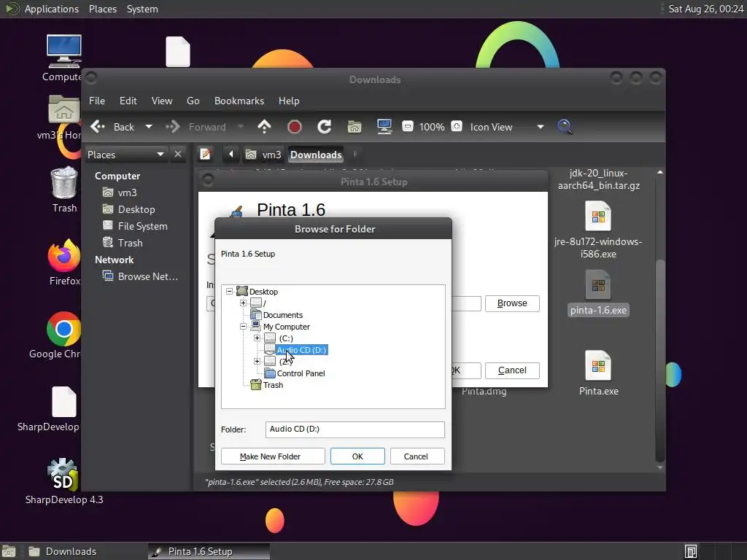Click the red Stop loading icon
The width and height of the screenshot is (747, 560).
(x=295, y=127)
